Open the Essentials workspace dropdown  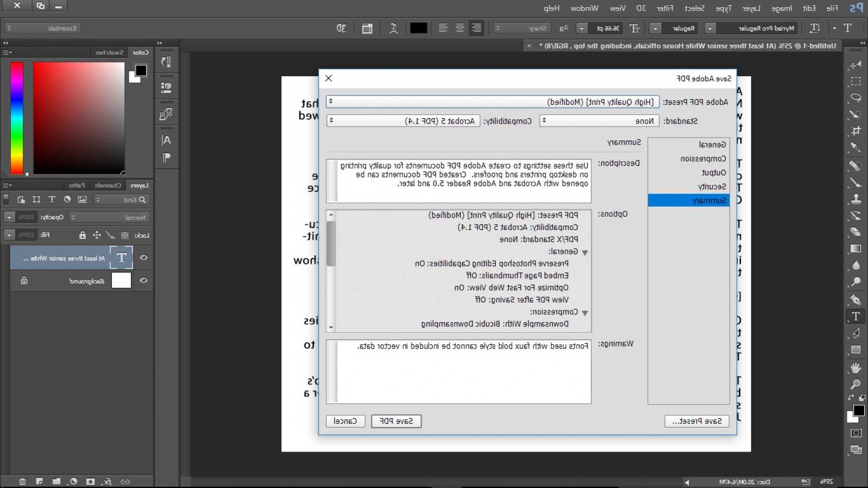coord(42,28)
